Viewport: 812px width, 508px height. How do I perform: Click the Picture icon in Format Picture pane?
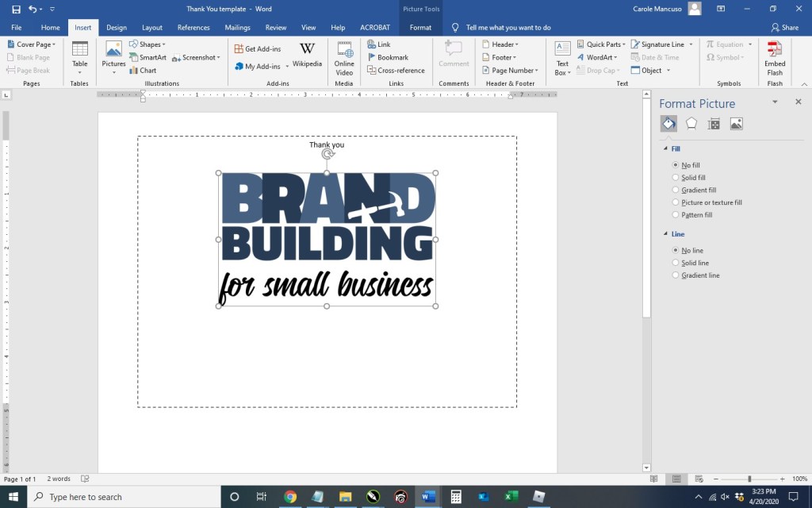[x=736, y=124]
